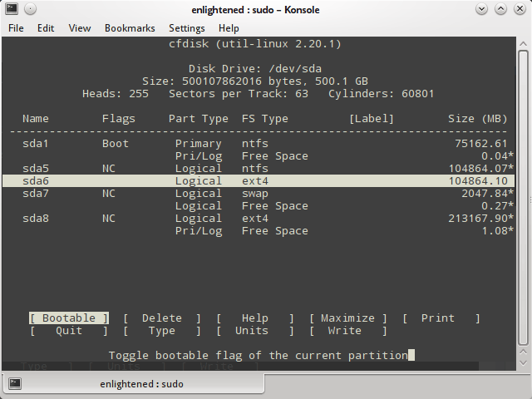Viewport: 532px width, 399px height.
Task: Open the Bookmarks menu
Action: point(130,27)
